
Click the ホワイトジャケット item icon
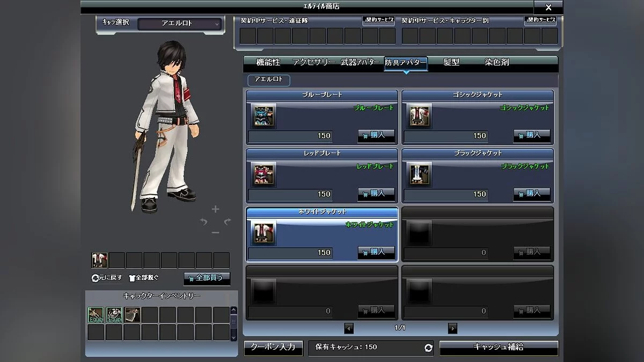[264, 233]
